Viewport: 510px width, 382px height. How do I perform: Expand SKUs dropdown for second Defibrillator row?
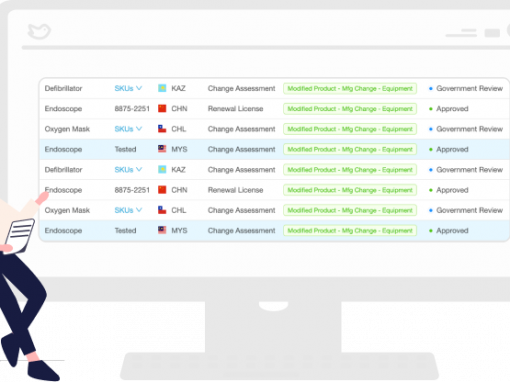(x=128, y=170)
